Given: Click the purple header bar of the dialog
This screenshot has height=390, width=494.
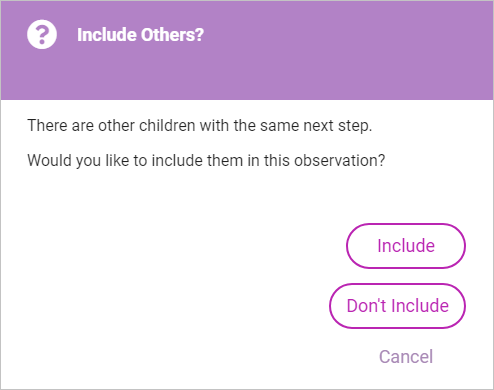Looking at the screenshot, I should point(247,50).
